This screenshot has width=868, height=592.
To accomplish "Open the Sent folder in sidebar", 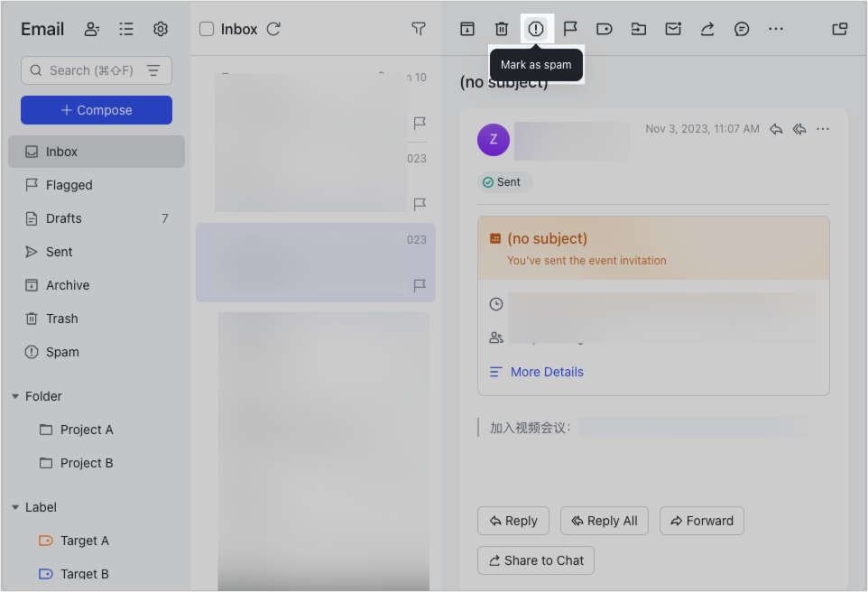I will click(97, 252).
